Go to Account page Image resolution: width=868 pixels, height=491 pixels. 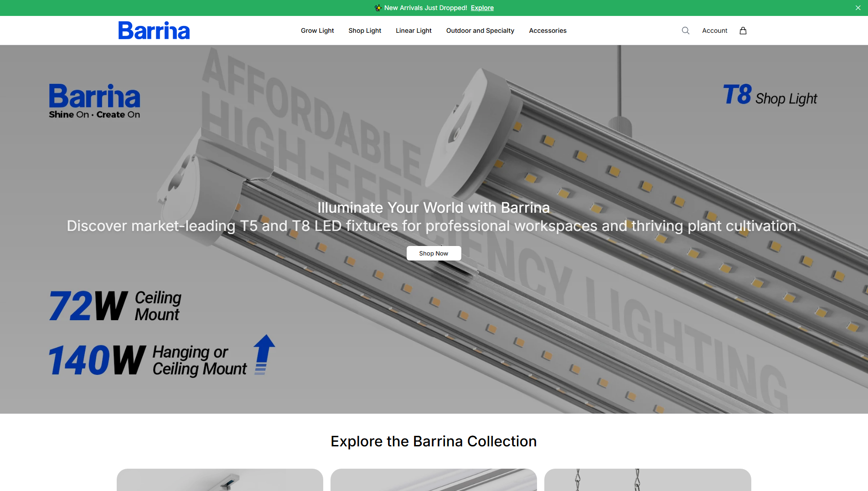[x=714, y=31]
